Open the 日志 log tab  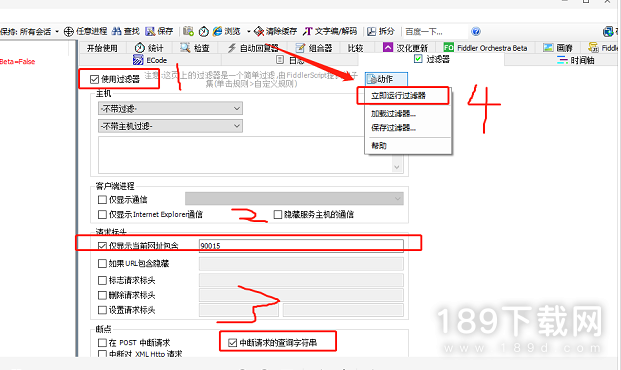[290, 60]
